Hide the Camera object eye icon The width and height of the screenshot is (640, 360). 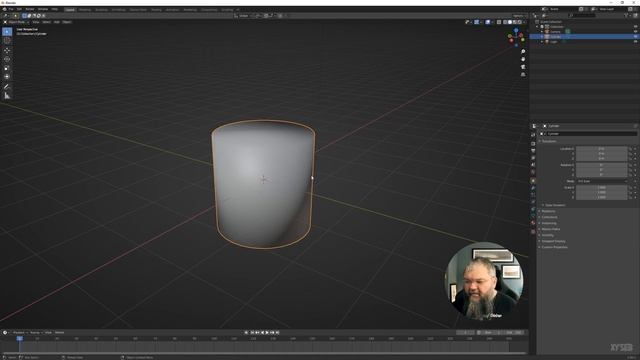[636, 31]
